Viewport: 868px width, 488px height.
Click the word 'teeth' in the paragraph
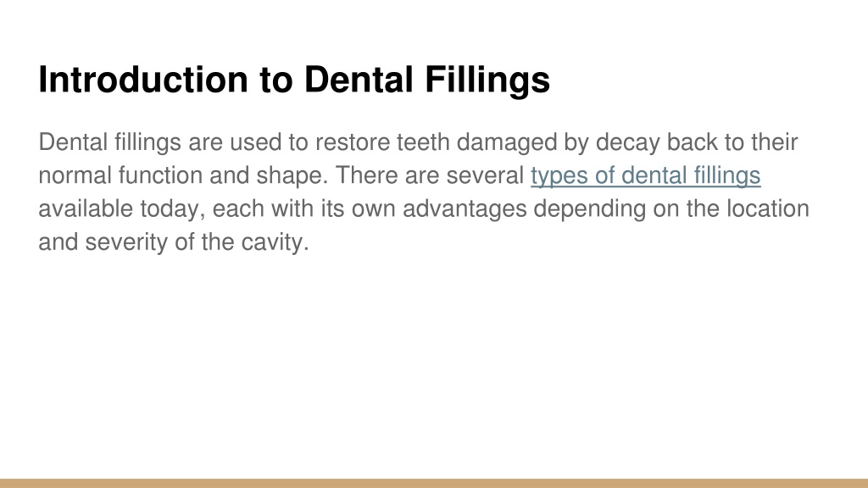click(x=423, y=142)
